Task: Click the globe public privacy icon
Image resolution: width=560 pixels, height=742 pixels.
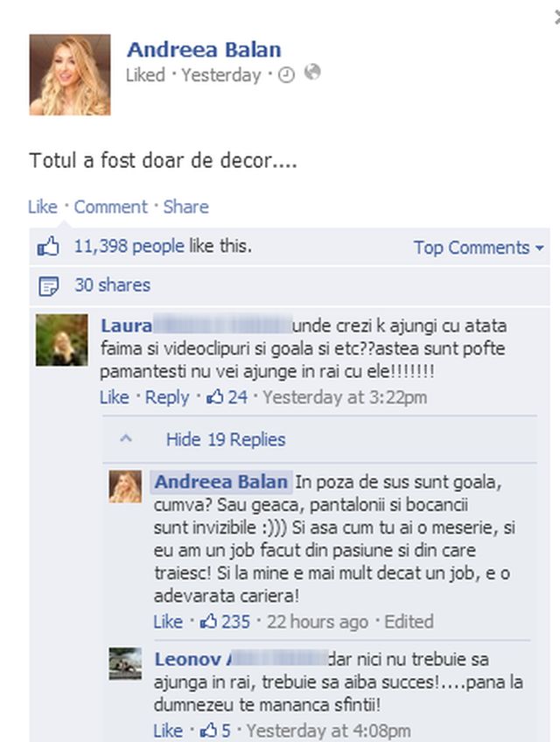Action: (x=312, y=73)
